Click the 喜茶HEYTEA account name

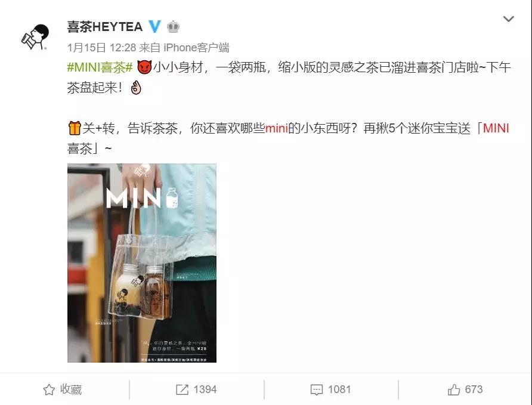[x=105, y=27]
